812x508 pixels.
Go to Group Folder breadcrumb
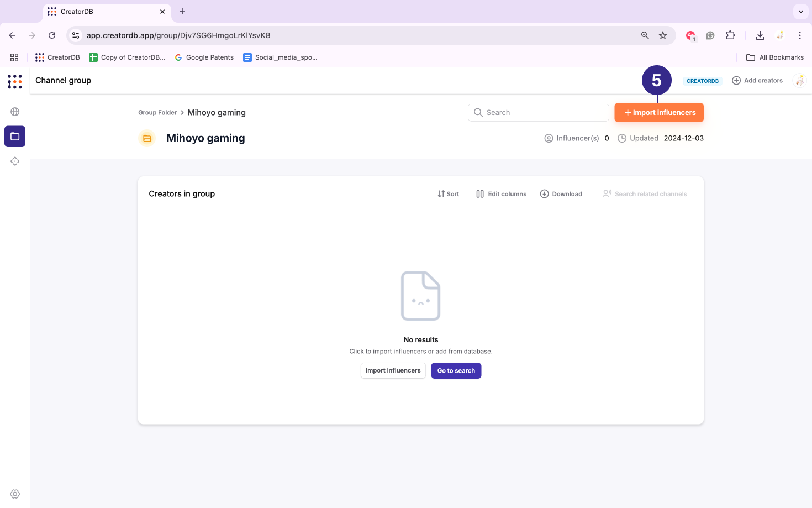[x=157, y=113]
